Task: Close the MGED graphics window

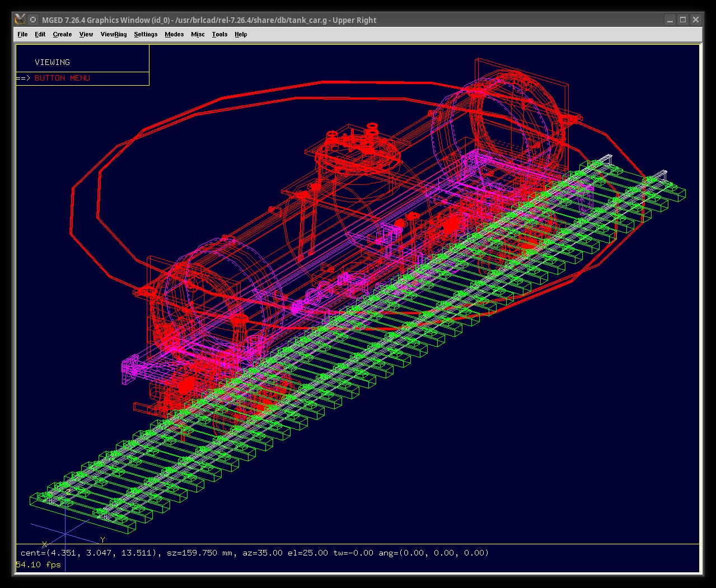Action: 696,20
